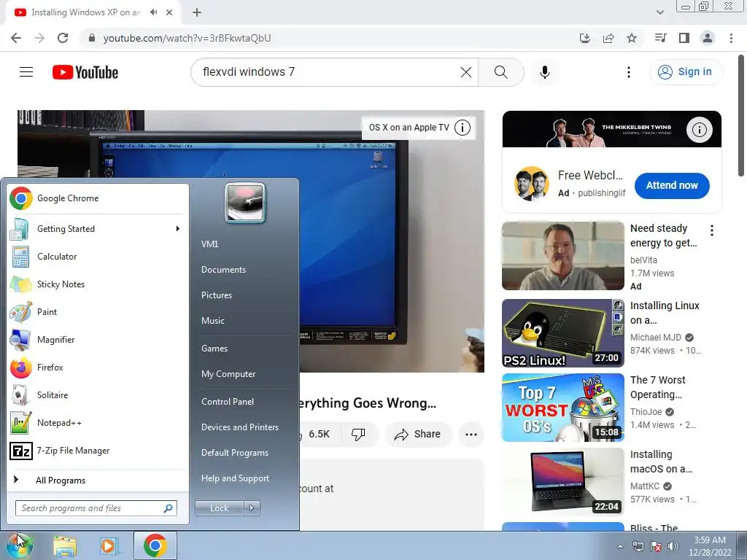Click Attend now ad button

(672, 186)
